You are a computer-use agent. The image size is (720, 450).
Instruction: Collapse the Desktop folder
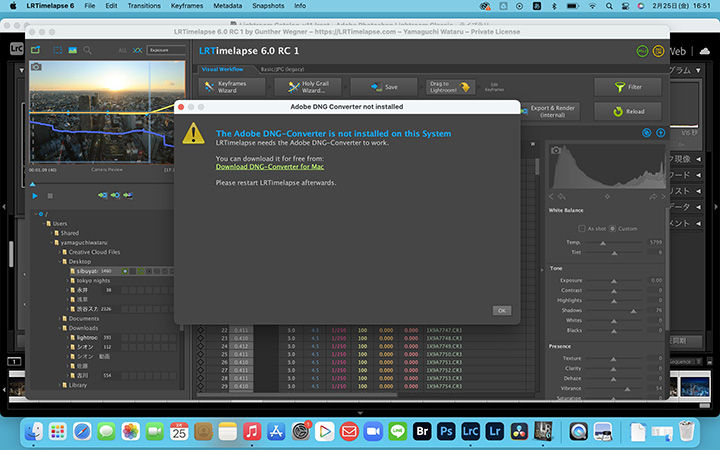point(59,262)
